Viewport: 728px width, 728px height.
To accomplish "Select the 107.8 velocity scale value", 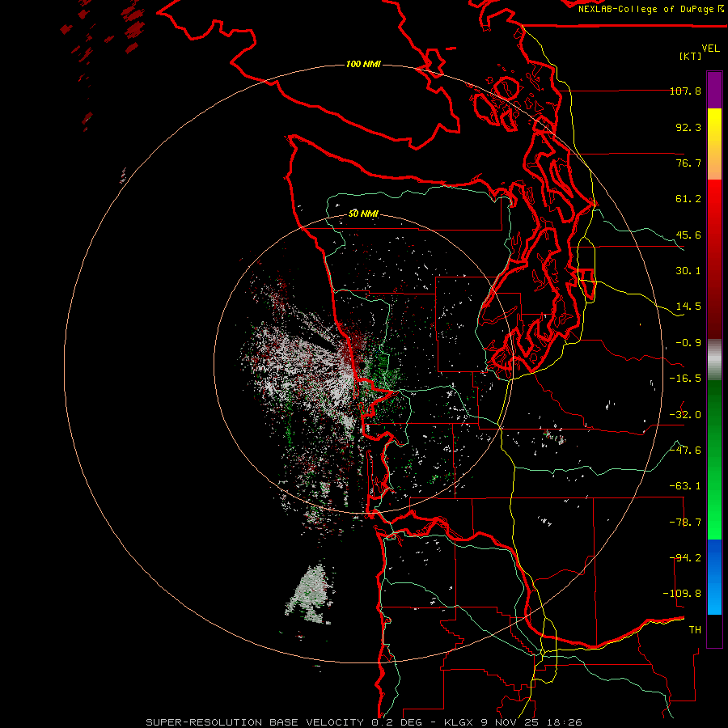I will [685, 91].
